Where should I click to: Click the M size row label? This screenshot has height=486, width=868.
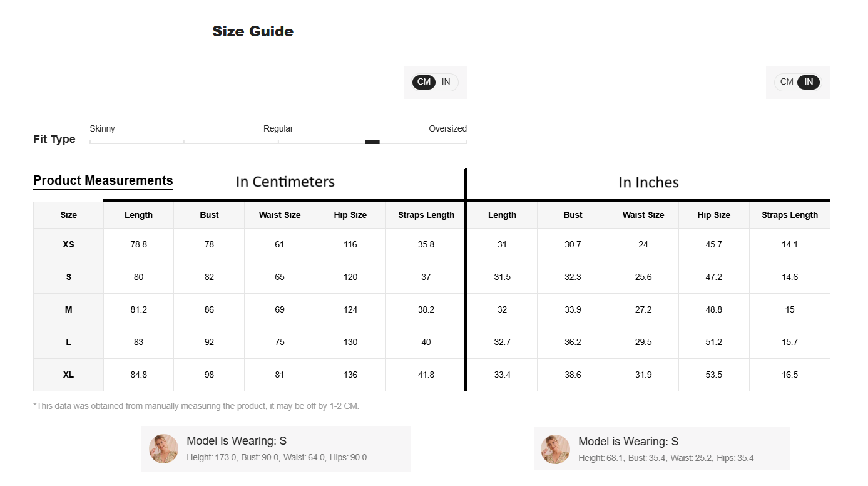click(69, 310)
